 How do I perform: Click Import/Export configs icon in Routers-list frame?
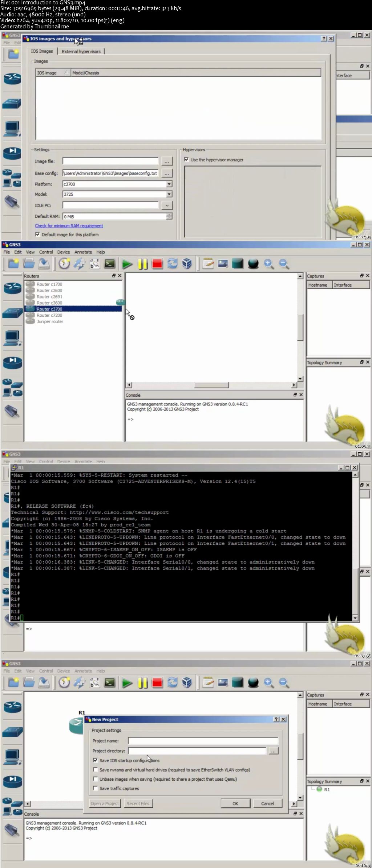[x=80, y=264]
